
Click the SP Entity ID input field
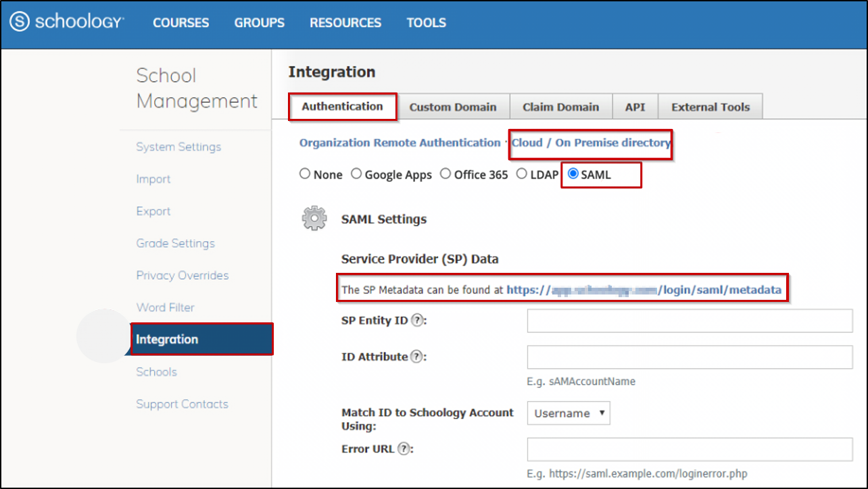[689, 321]
